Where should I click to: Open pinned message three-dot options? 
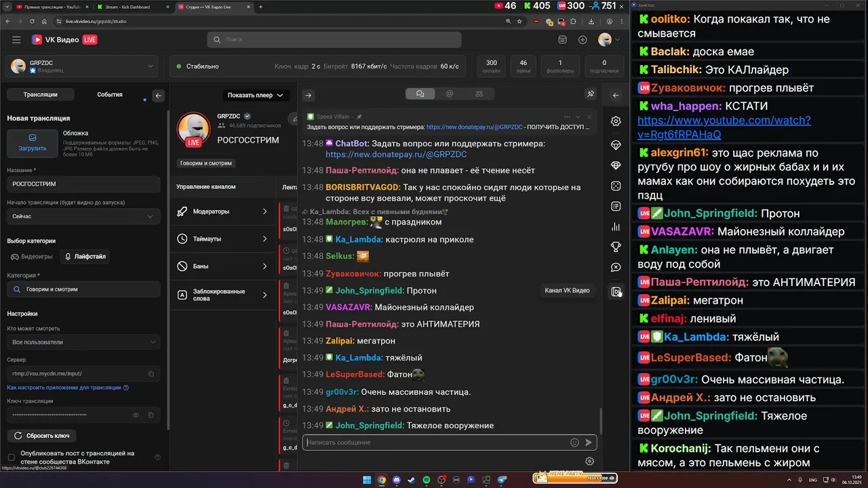click(568, 117)
